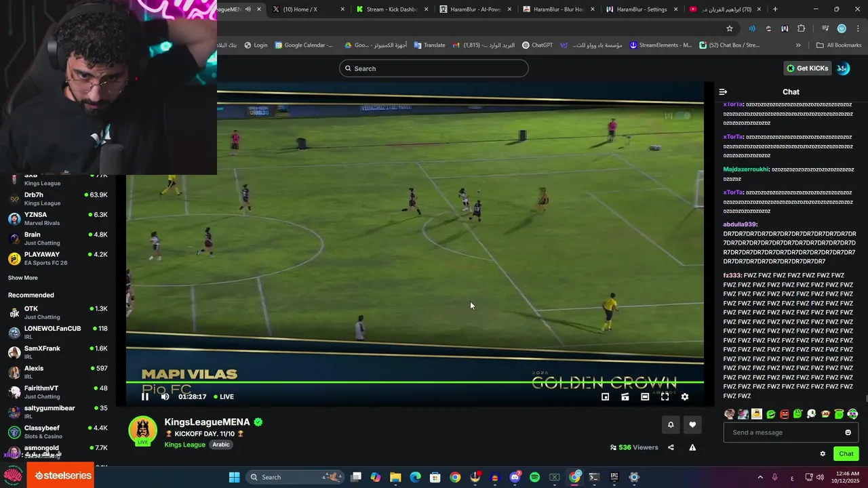
Task: Mute the stream player volume
Action: click(x=165, y=396)
